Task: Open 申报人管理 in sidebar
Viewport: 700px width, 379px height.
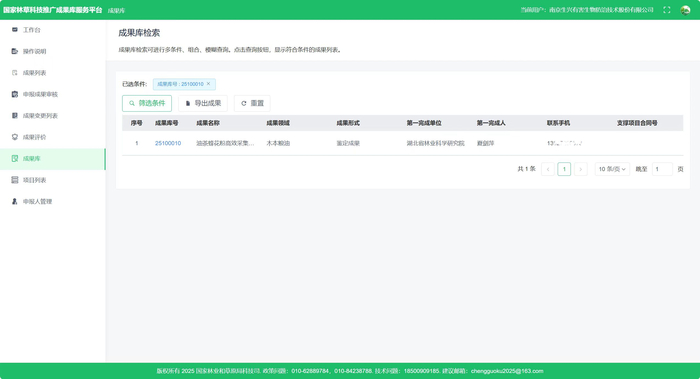Action: click(x=53, y=201)
